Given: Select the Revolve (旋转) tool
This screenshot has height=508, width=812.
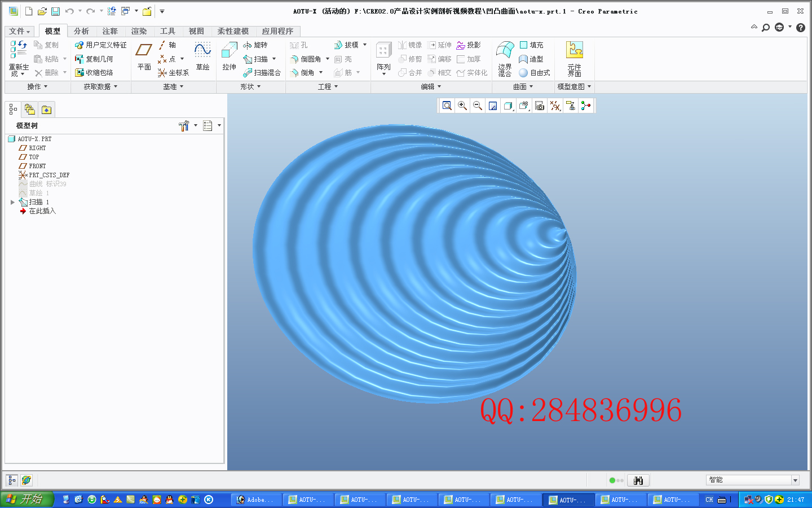Looking at the screenshot, I should coord(255,45).
